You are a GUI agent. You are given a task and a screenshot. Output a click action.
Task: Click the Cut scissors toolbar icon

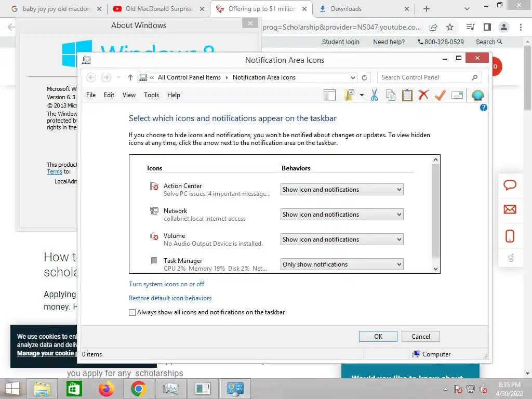(x=374, y=96)
